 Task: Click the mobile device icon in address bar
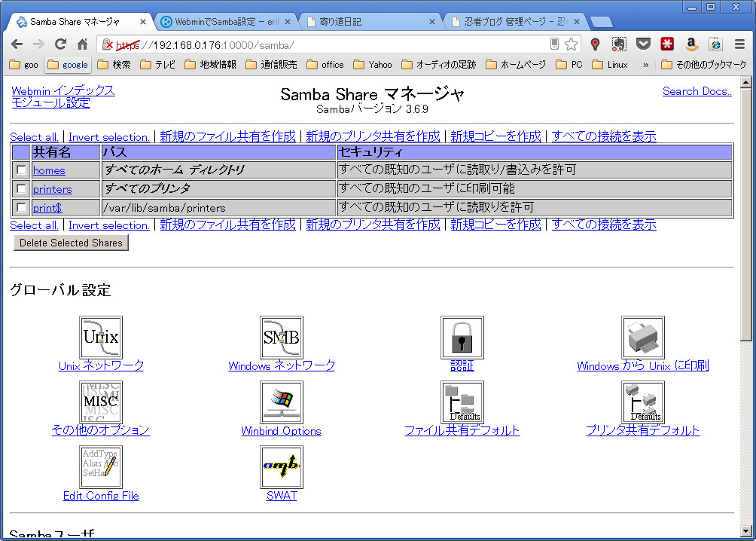(x=554, y=44)
